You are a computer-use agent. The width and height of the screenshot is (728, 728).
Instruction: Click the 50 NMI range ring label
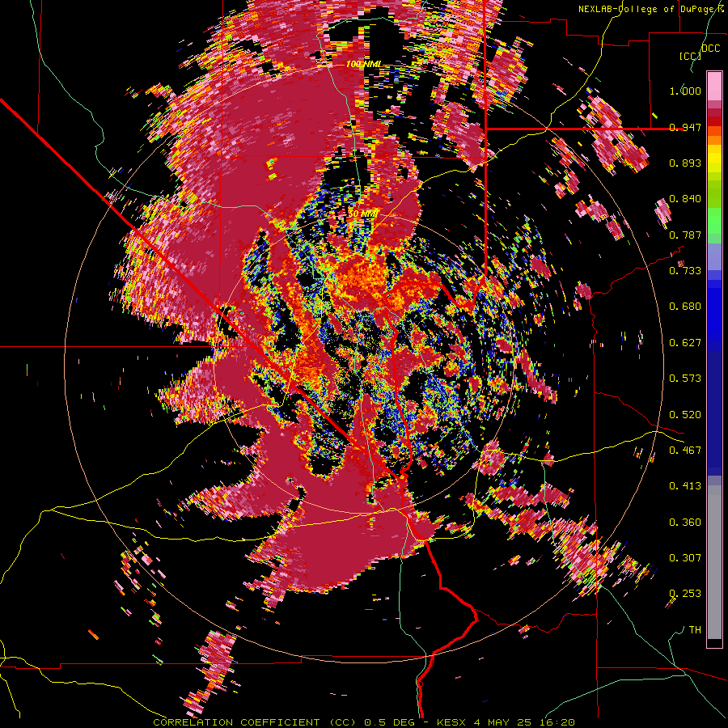tap(362, 214)
